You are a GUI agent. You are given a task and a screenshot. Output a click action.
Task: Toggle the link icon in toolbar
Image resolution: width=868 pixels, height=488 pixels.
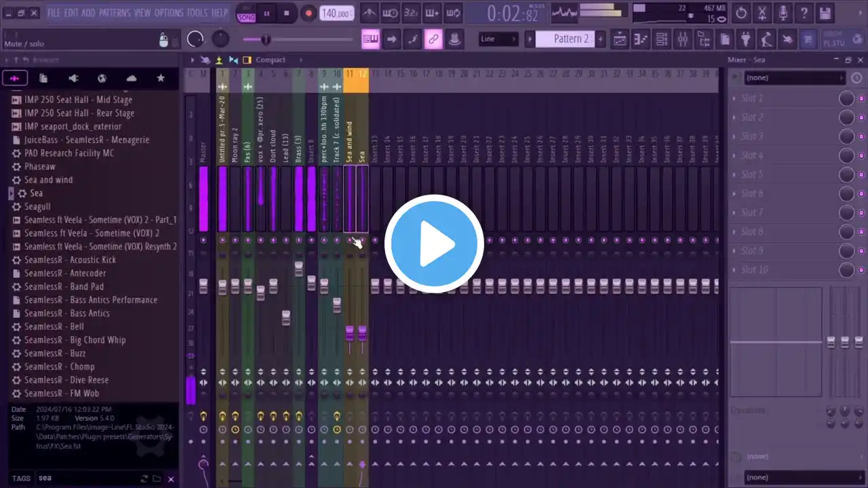[433, 39]
